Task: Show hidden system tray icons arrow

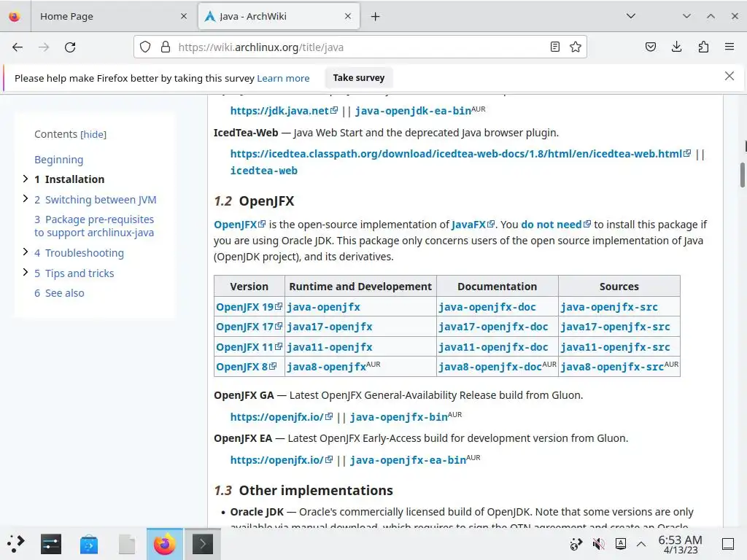Action: point(641,543)
